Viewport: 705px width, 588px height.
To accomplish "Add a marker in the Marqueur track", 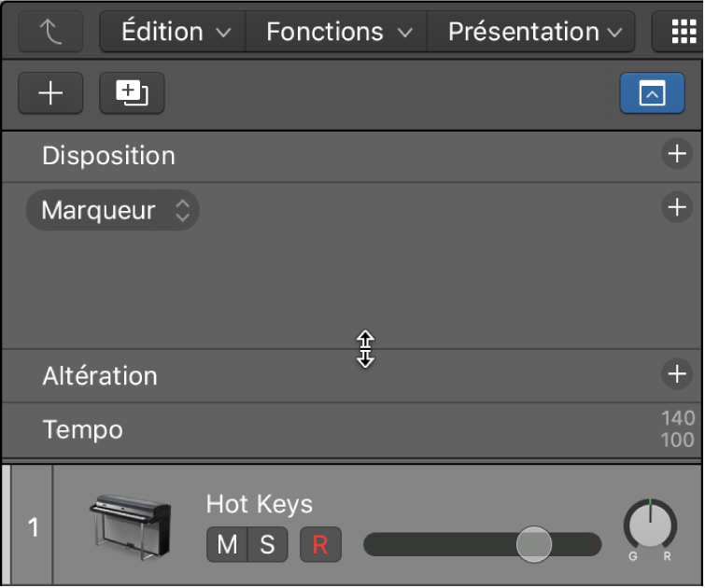I will point(676,207).
